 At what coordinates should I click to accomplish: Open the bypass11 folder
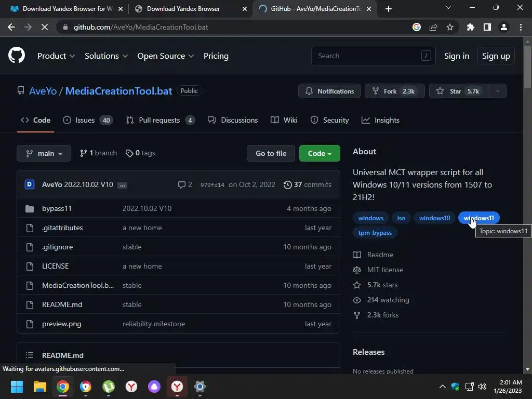coord(57,208)
